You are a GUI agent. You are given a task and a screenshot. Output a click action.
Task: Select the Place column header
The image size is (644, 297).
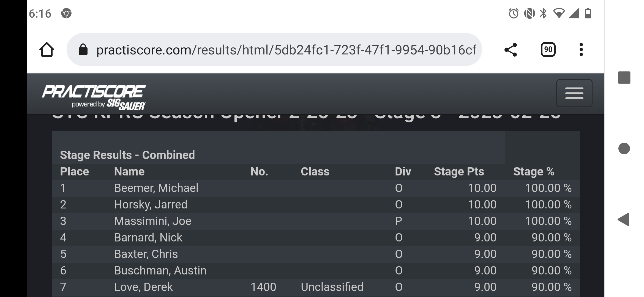(75, 172)
